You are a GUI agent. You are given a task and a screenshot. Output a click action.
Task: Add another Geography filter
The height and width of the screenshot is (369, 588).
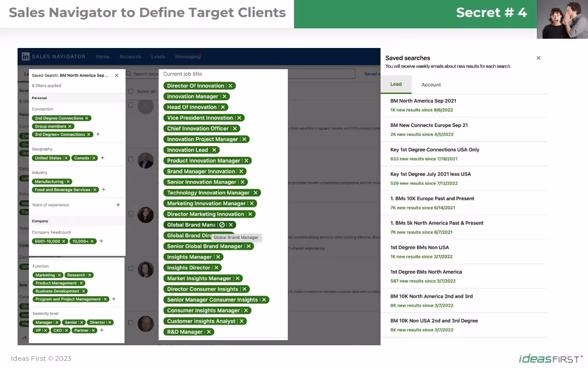pyautogui.click(x=102, y=158)
